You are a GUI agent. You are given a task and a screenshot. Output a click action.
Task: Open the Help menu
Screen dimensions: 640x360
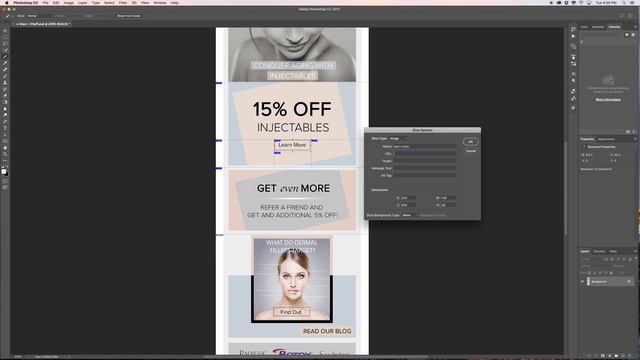(x=175, y=3)
